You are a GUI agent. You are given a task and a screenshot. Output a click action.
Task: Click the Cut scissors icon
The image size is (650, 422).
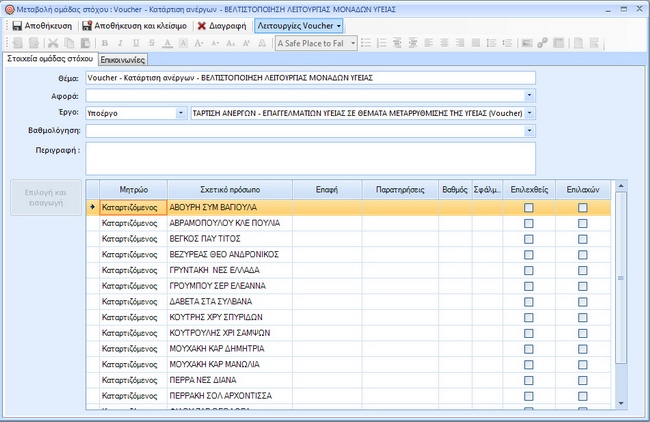click(54, 43)
